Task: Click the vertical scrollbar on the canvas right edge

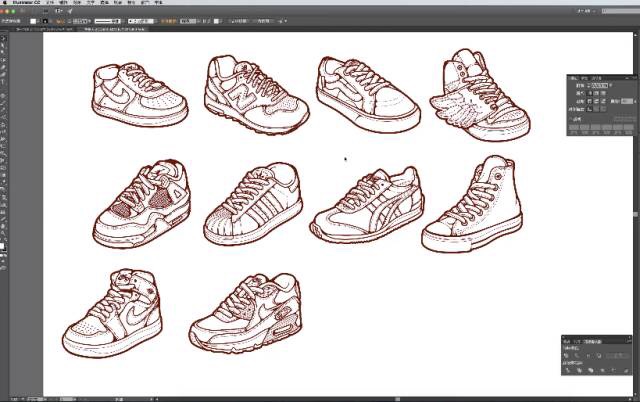Action: (x=636, y=214)
